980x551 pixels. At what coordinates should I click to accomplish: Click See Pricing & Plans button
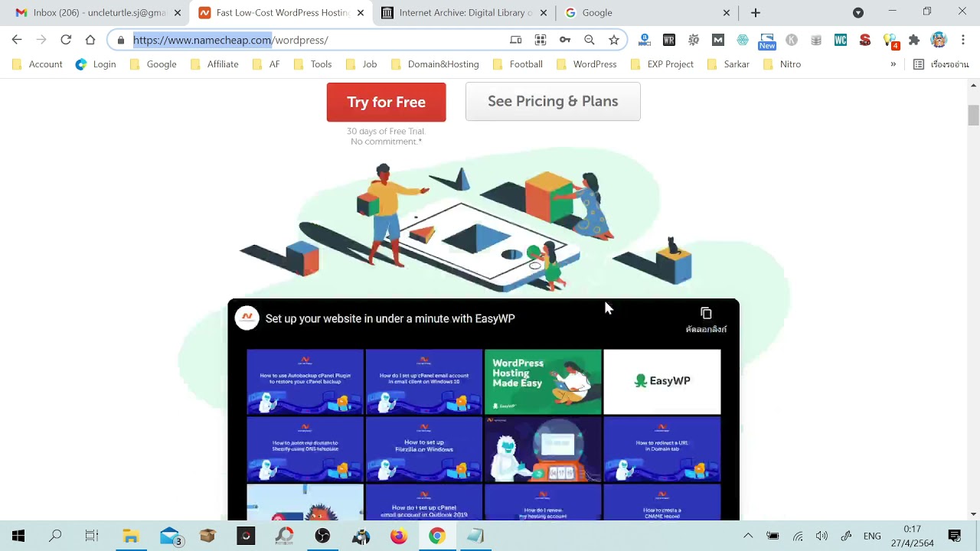tap(553, 101)
